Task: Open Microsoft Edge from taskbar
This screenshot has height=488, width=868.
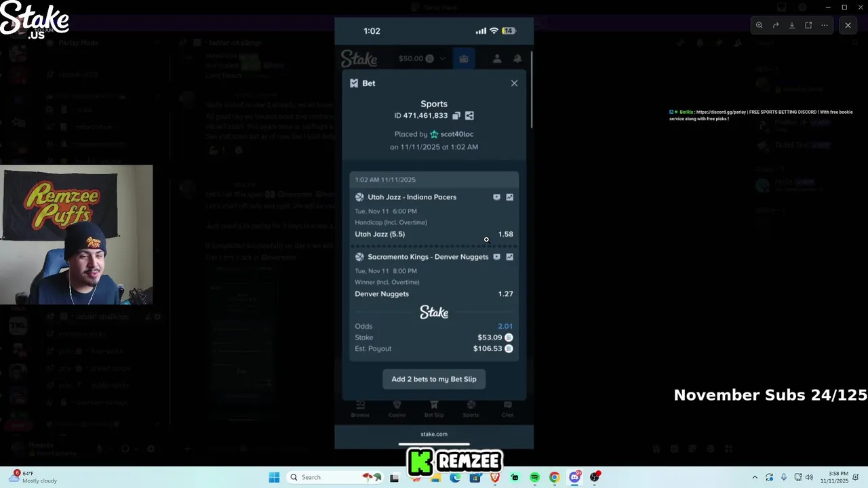Action: (x=455, y=477)
